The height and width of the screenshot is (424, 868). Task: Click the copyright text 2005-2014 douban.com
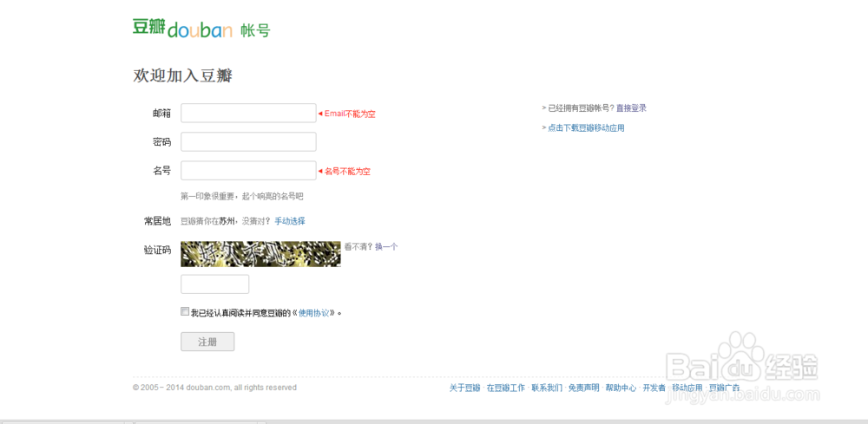tap(214, 388)
